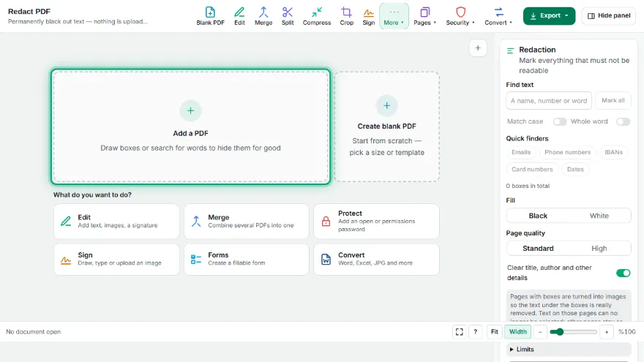Screen dimensions: 644x362
Task: Set fill to Black
Action: tap(538, 216)
